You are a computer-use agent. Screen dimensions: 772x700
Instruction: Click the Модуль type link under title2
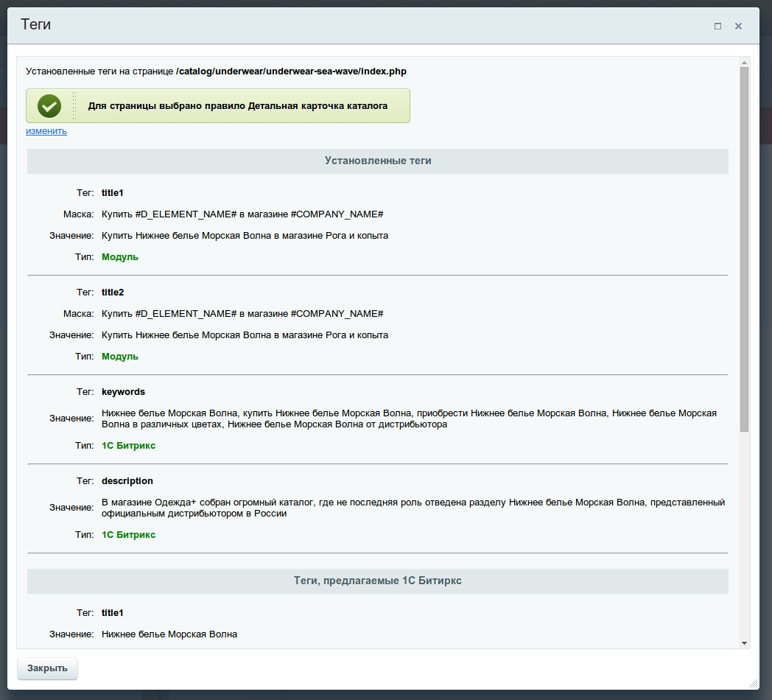click(119, 356)
